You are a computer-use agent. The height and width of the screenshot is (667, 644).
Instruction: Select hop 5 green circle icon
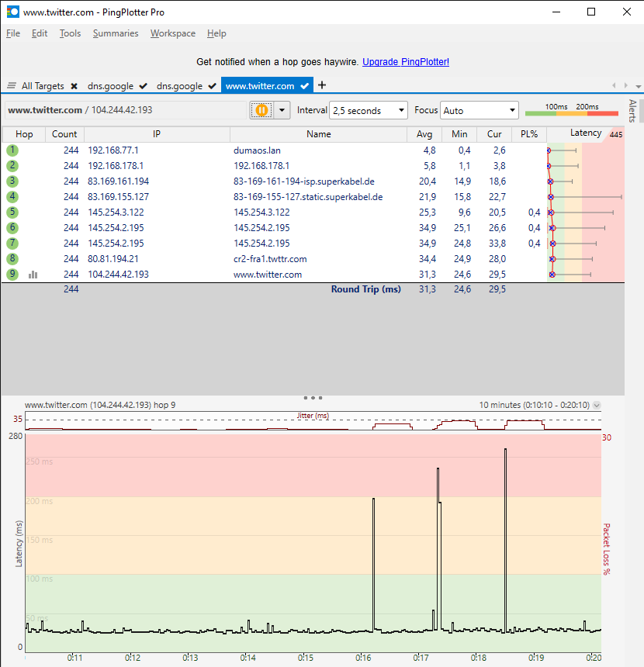12,213
